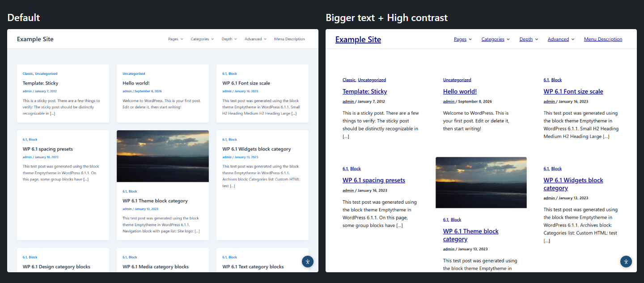
Task: Open underlined Menu Description in high contrast panel
Action: tap(603, 39)
